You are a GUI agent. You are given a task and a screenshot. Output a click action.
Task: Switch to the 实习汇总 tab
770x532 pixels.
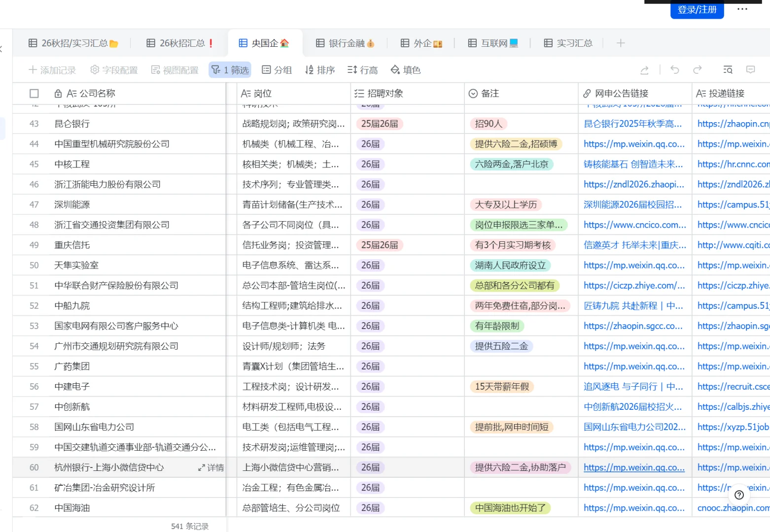[568, 43]
